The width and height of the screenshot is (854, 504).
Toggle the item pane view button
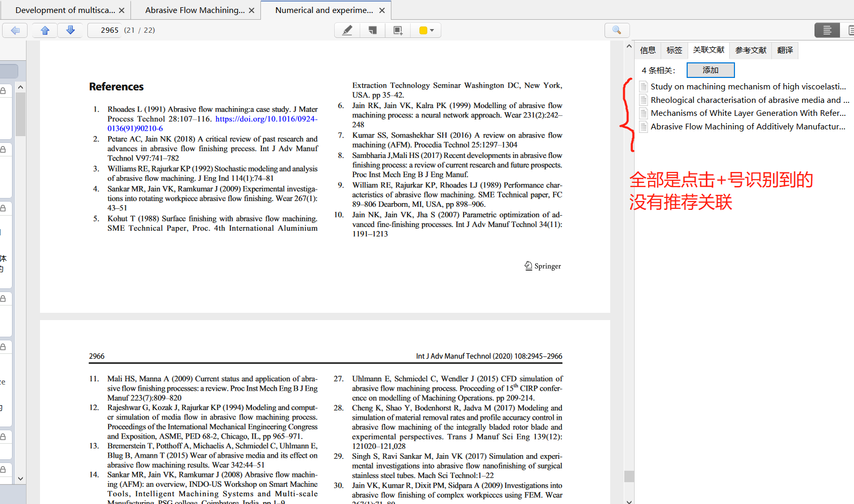pos(827,30)
